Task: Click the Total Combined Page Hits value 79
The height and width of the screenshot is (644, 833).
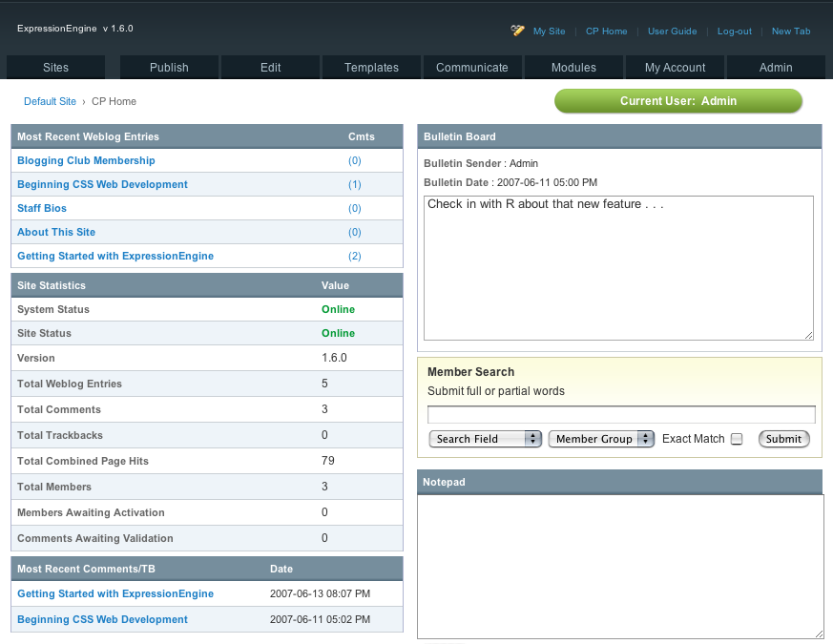Action: (x=328, y=461)
